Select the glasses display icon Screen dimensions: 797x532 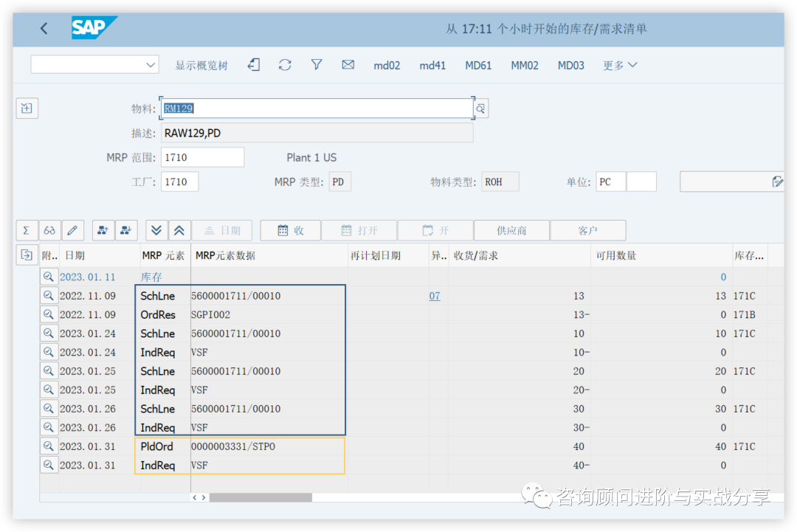(x=49, y=230)
